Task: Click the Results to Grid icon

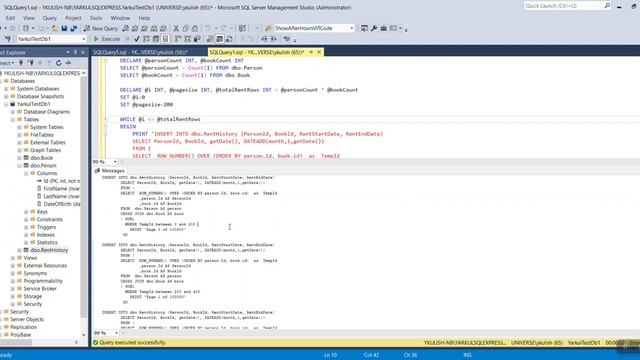Action: [220, 39]
